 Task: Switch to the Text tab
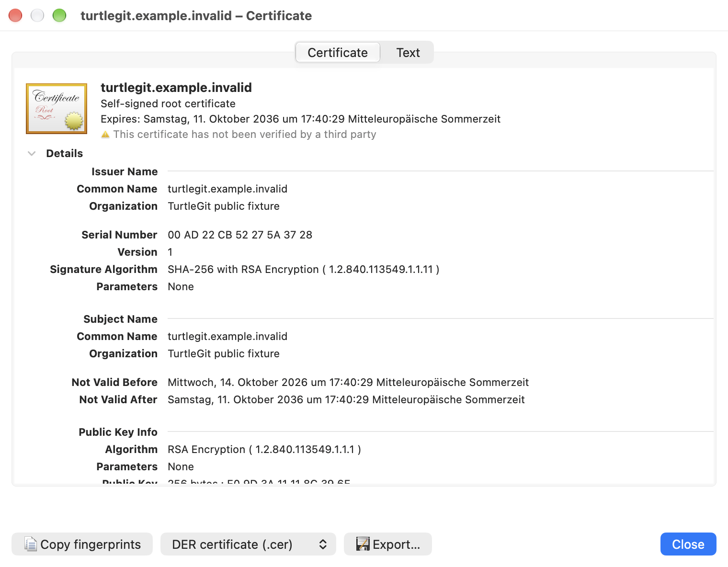408,53
